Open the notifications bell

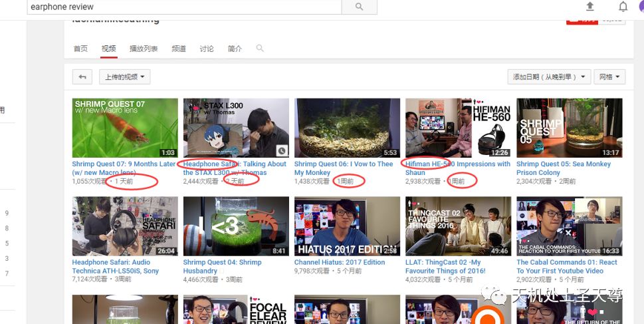(x=623, y=7)
